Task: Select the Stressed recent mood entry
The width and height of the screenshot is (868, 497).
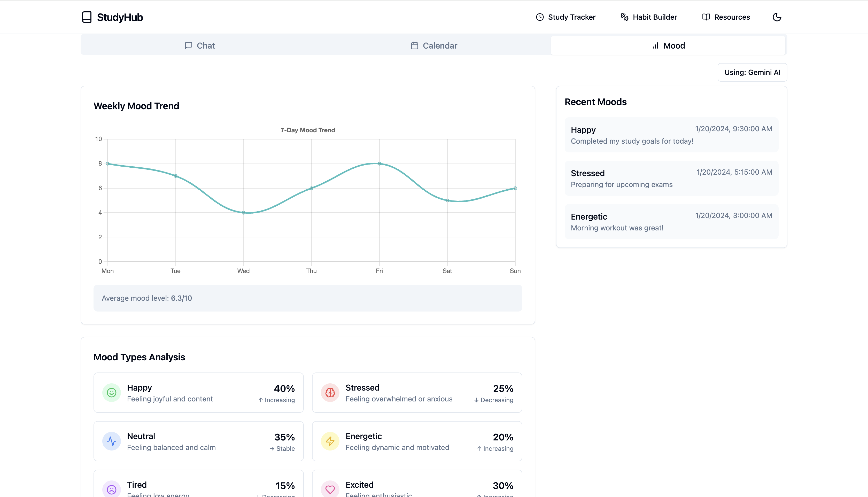Action: click(671, 178)
